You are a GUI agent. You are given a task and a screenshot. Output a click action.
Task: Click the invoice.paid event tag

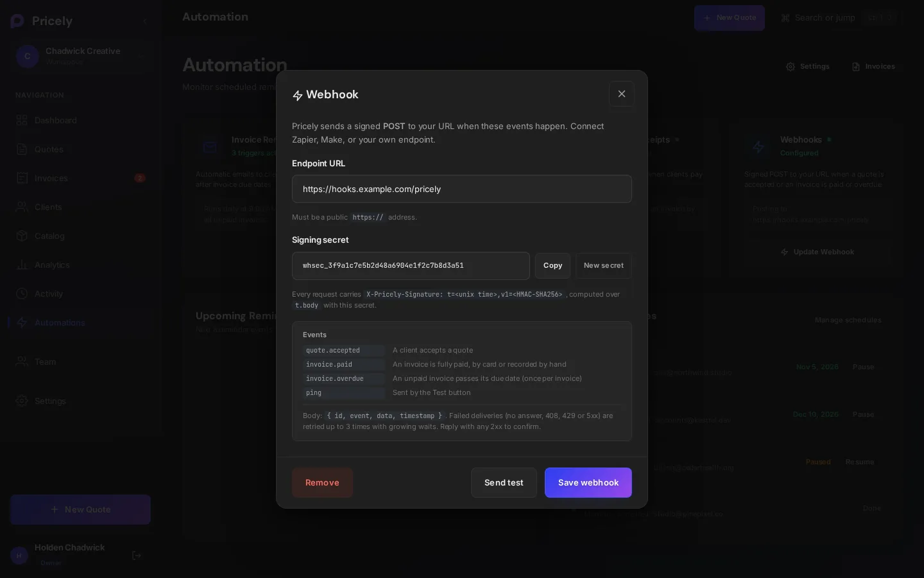coord(344,365)
